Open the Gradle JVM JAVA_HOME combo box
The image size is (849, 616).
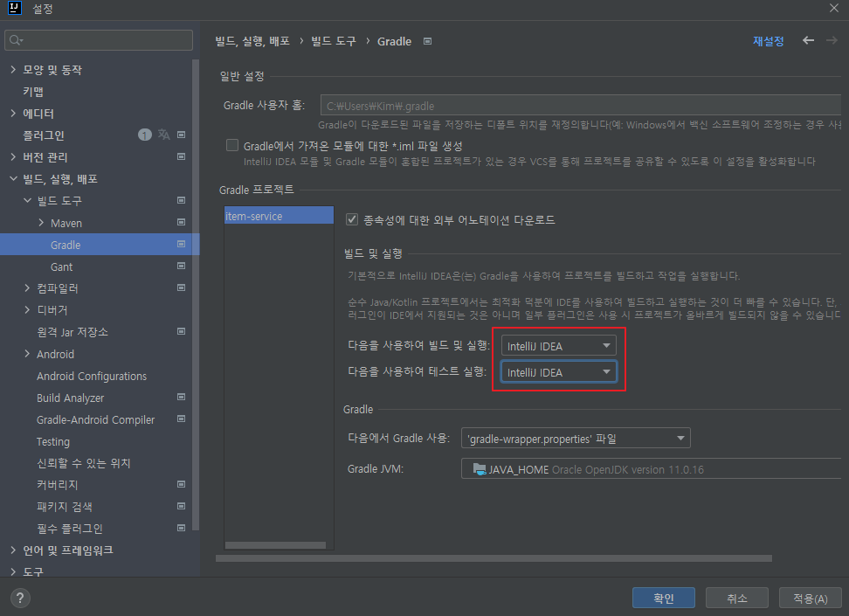[652, 469]
